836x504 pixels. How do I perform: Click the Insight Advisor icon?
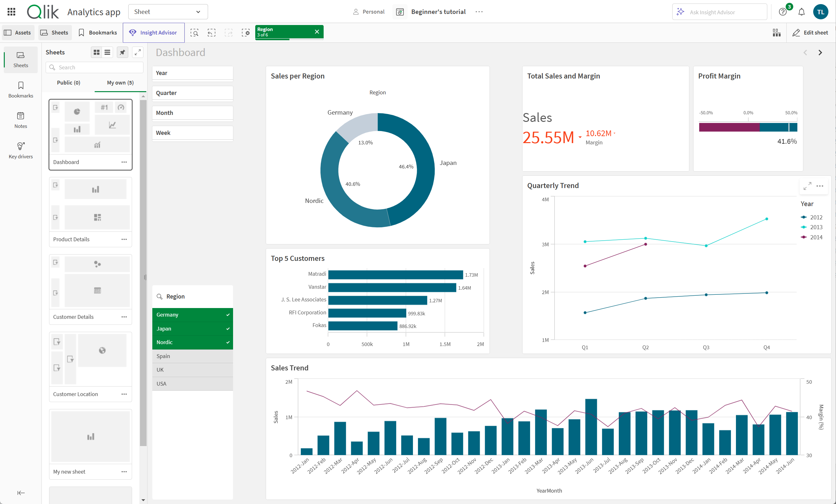(x=132, y=32)
